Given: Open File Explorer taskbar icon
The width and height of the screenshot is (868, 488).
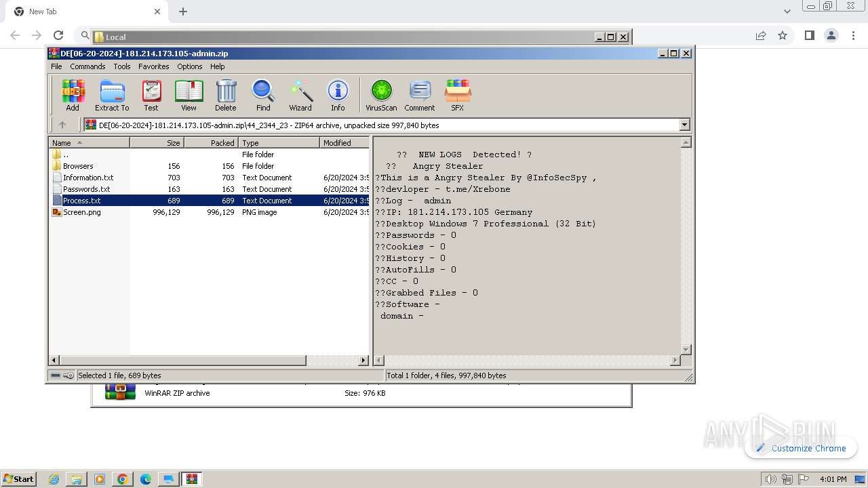Looking at the screenshot, I should 77,479.
